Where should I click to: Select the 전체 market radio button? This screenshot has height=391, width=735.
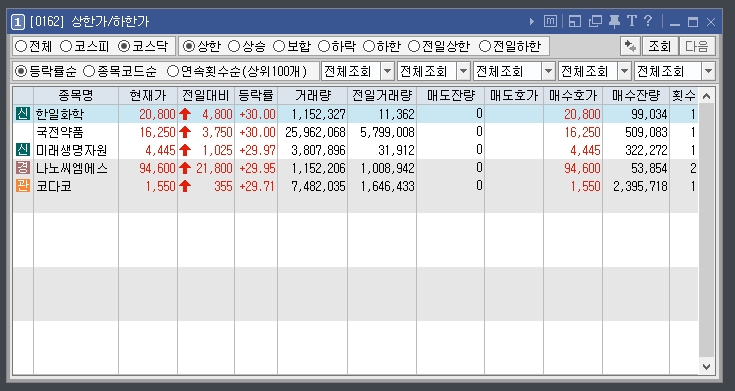pyautogui.click(x=21, y=46)
